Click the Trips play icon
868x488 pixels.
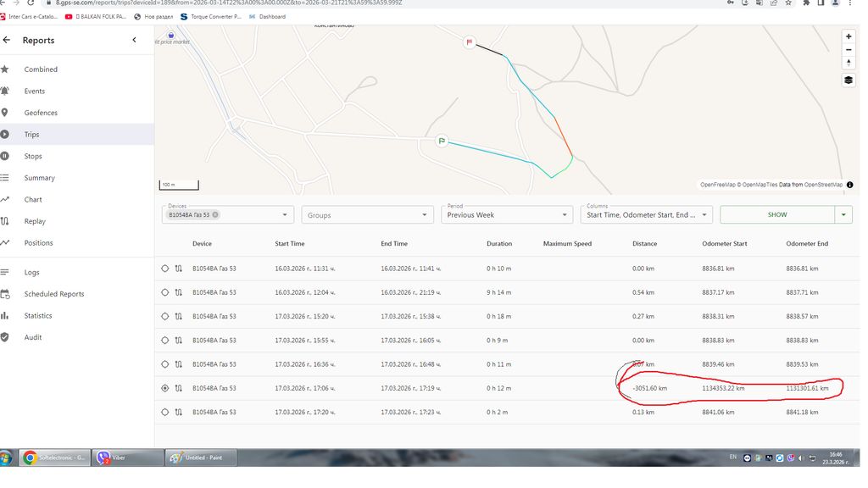pyautogui.click(x=5, y=135)
